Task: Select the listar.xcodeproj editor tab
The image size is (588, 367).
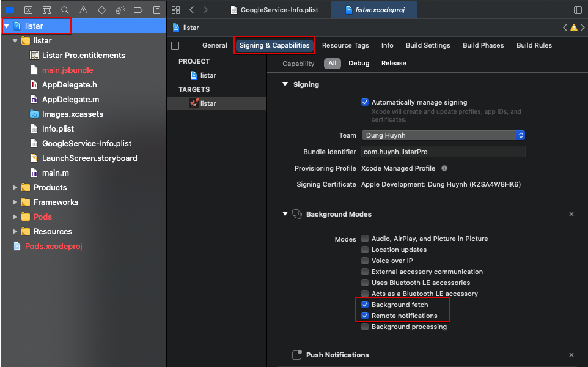Action: [374, 10]
